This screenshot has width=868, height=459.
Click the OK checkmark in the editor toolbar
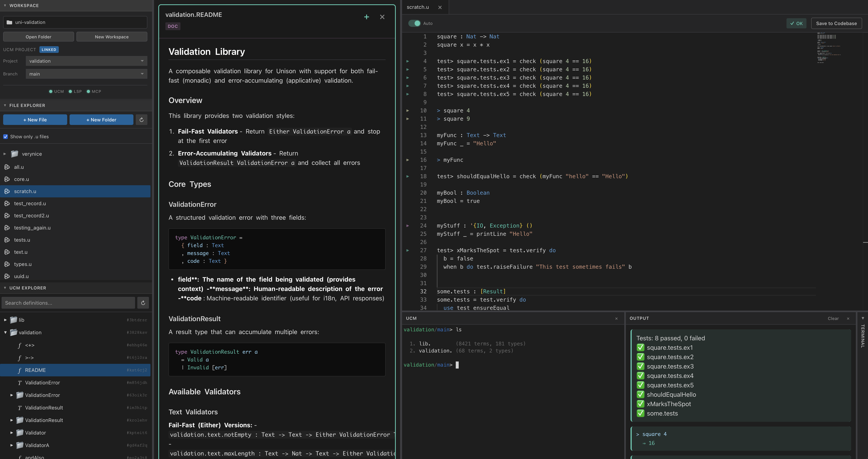[796, 23]
